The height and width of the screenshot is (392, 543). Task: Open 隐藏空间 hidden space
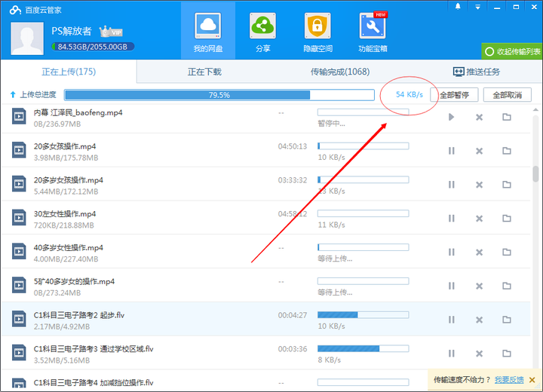point(318,32)
